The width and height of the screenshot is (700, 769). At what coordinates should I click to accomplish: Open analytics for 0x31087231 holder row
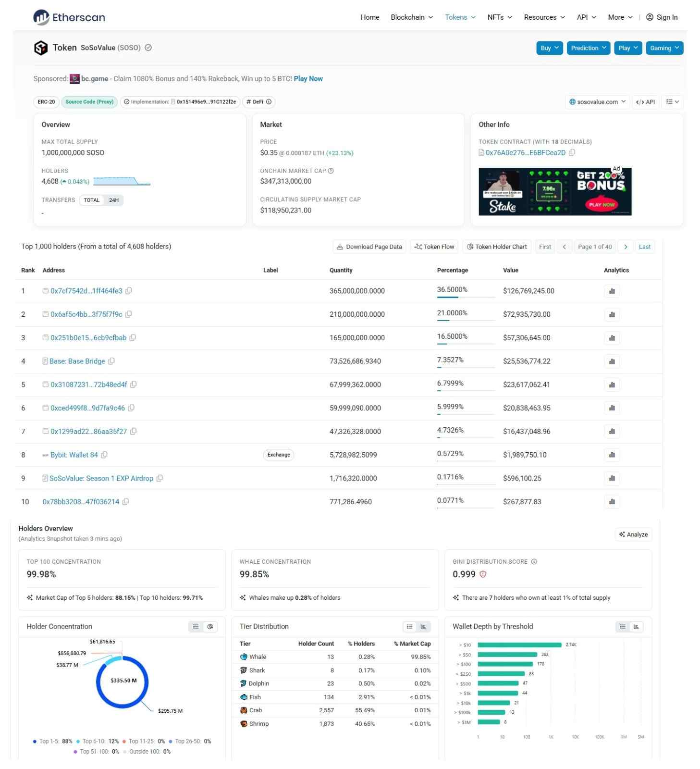pos(612,385)
